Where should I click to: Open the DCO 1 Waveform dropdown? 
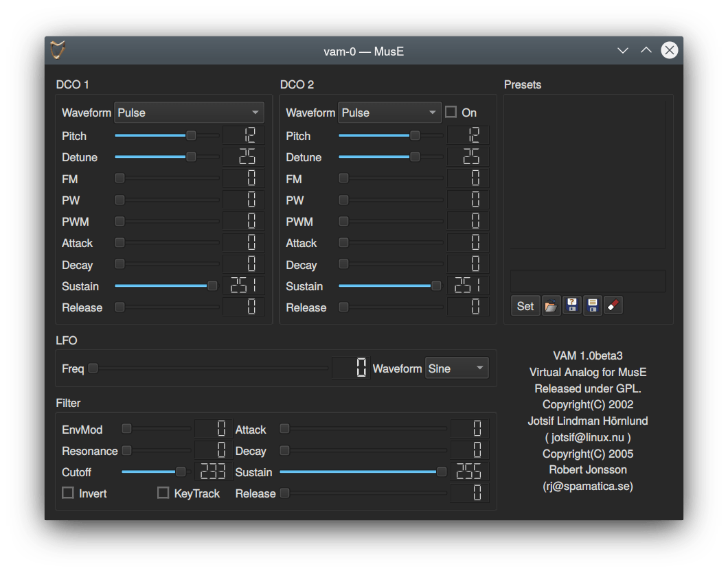pos(189,112)
